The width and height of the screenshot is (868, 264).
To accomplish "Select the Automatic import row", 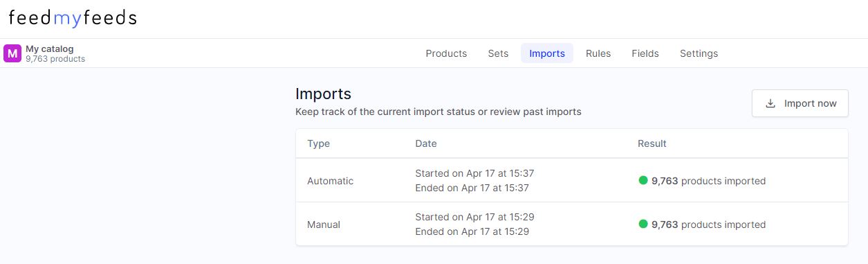I will (x=571, y=180).
